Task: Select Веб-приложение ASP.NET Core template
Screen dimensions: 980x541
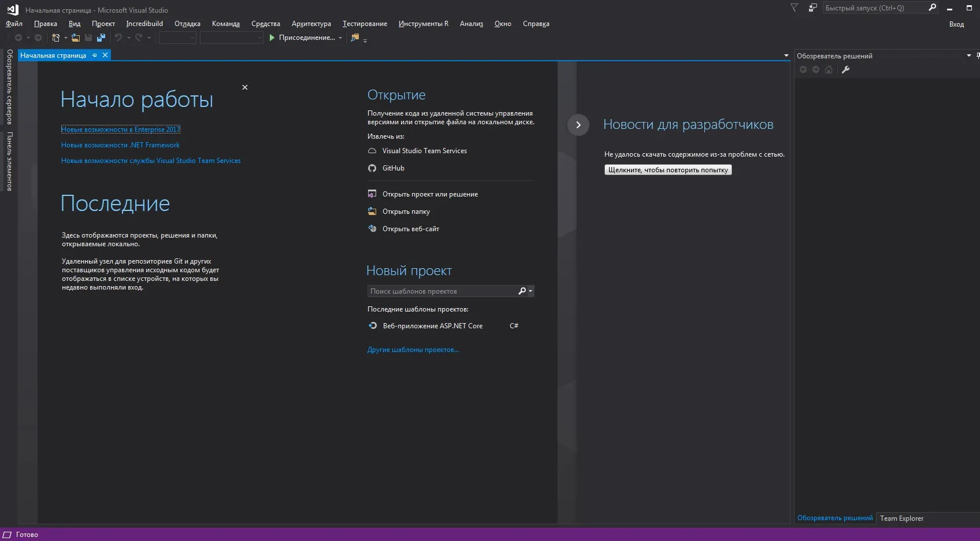Action: pos(433,326)
